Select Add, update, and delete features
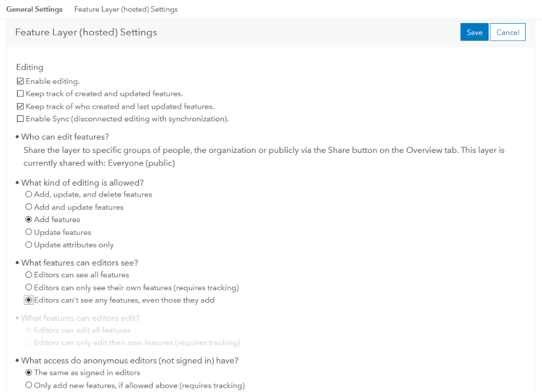Screen dimensions: 542x392 pyautogui.click(x=29, y=195)
